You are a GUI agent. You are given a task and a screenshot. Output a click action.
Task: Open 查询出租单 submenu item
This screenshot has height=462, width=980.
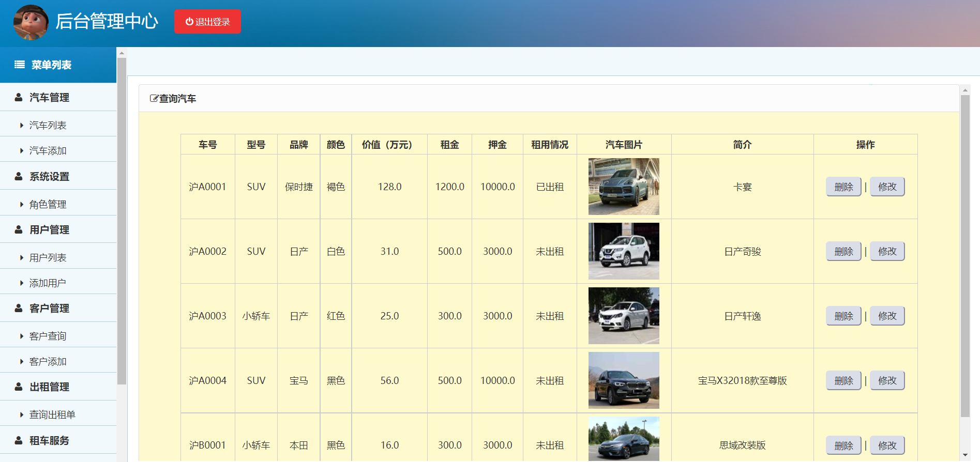[58, 414]
